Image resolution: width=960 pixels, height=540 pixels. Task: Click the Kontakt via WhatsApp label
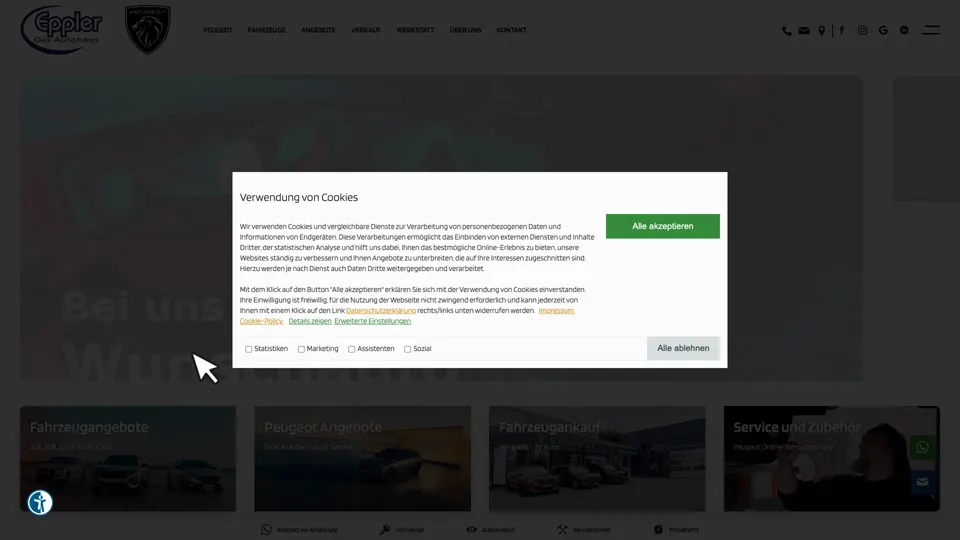307,530
